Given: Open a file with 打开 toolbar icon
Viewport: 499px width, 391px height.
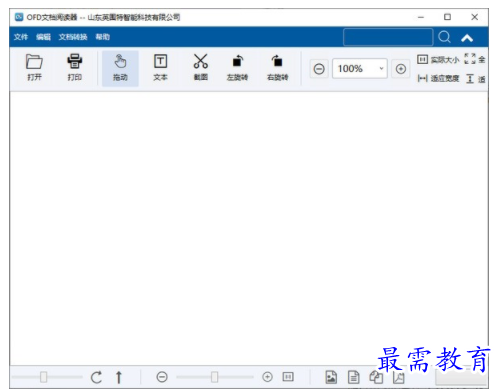Looking at the screenshot, I should click(x=34, y=68).
